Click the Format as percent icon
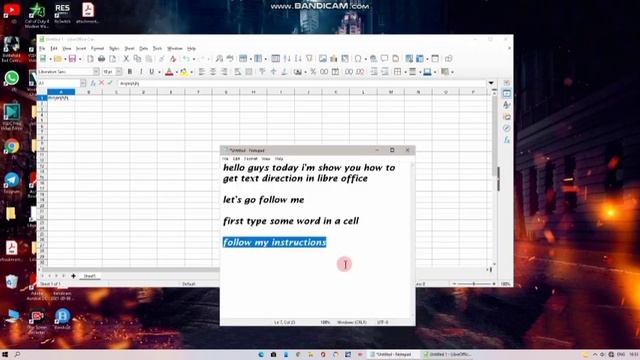 [313, 72]
